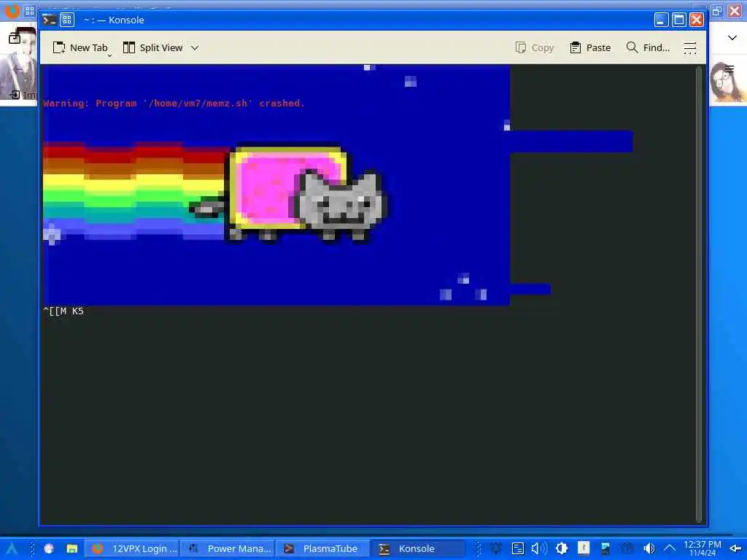Open the Find... search tool
Image resolution: width=747 pixels, height=560 pixels.
click(x=649, y=47)
